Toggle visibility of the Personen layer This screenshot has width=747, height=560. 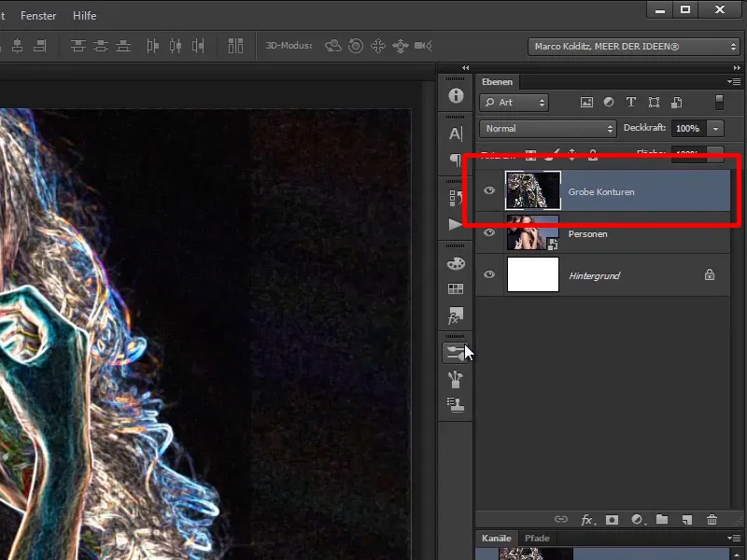pos(489,232)
